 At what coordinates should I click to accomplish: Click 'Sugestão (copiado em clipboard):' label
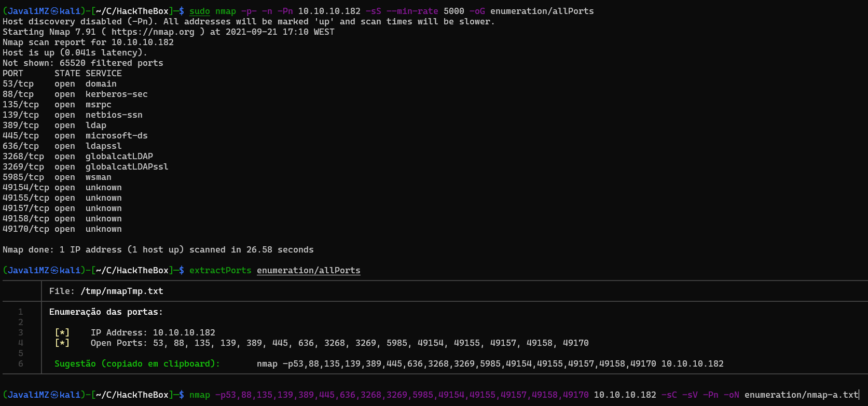[137, 364]
